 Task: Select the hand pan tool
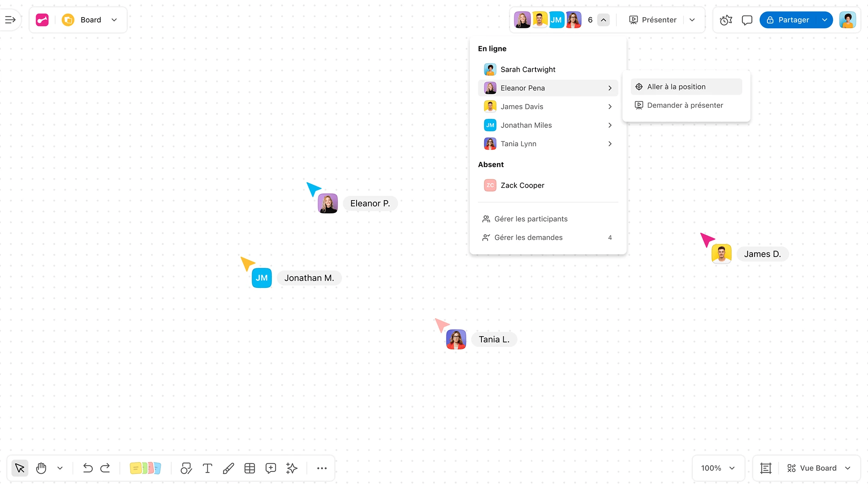coord(41,468)
